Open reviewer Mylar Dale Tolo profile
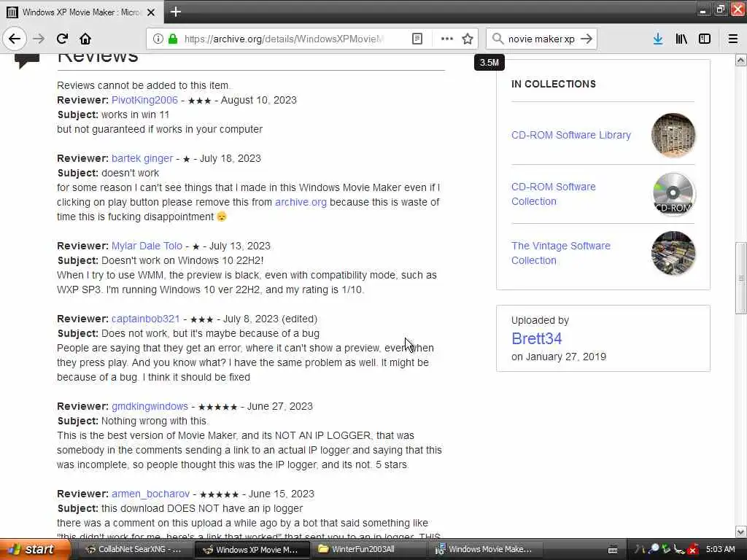This screenshot has width=747, height=560. (147, 246)
